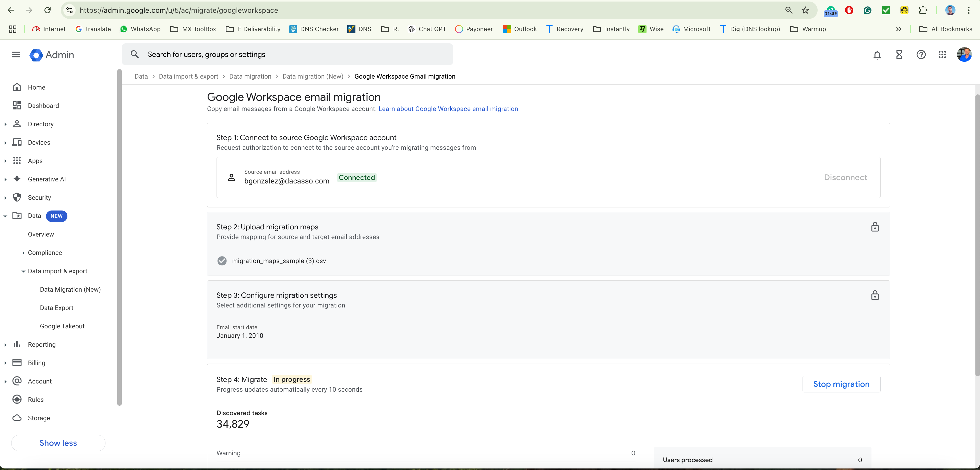Open the main menu hamburger icon
This screenshot has width=980, height=470.
tap(16, 55)
